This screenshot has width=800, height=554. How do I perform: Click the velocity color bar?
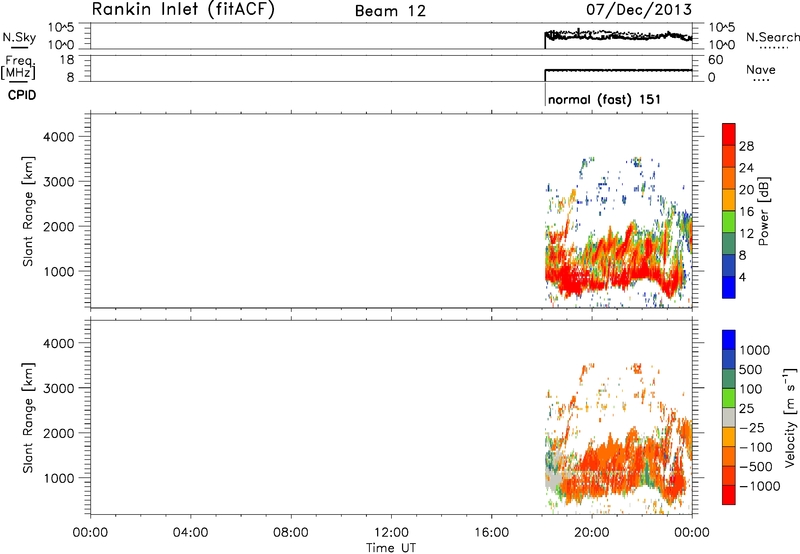coord(729,417)
